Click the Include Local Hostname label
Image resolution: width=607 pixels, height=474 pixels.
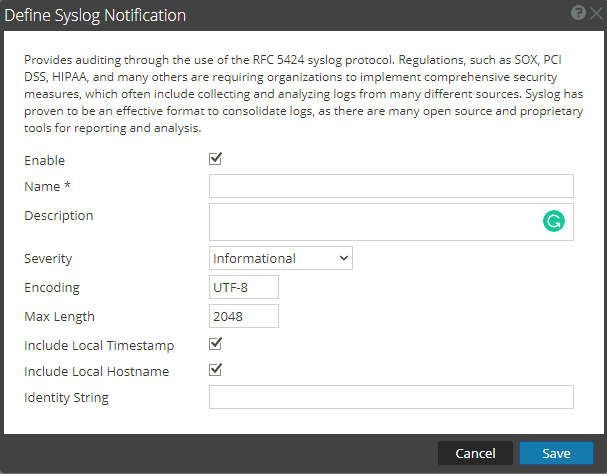tap(96, 372)
